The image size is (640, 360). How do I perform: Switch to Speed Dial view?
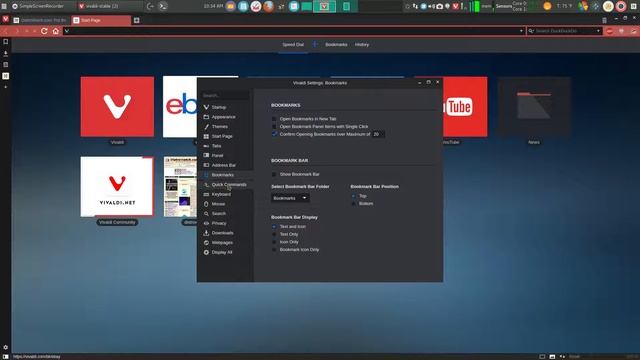(293, 44)
